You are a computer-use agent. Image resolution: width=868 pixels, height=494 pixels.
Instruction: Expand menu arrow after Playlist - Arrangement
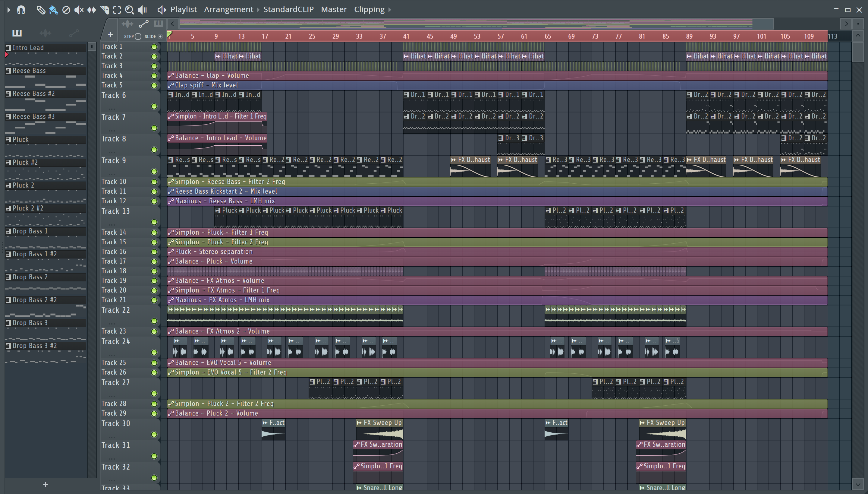[258, 10]
